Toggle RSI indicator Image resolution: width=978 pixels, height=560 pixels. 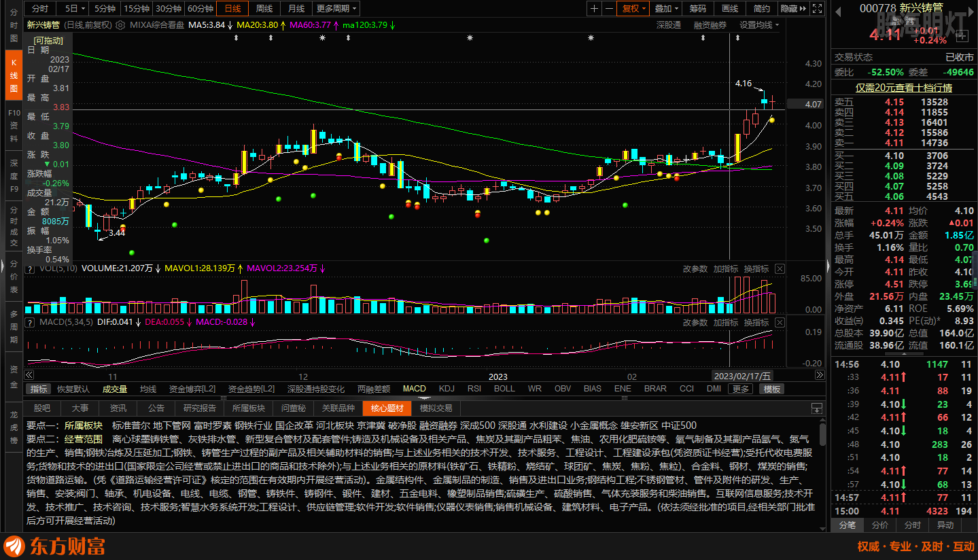tap(474, 389)
